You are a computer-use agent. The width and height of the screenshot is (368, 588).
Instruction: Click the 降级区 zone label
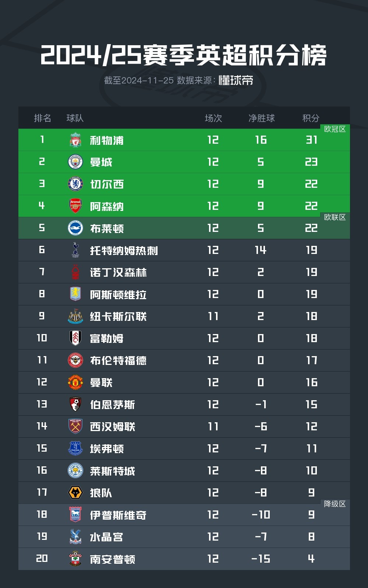point(335,504)
